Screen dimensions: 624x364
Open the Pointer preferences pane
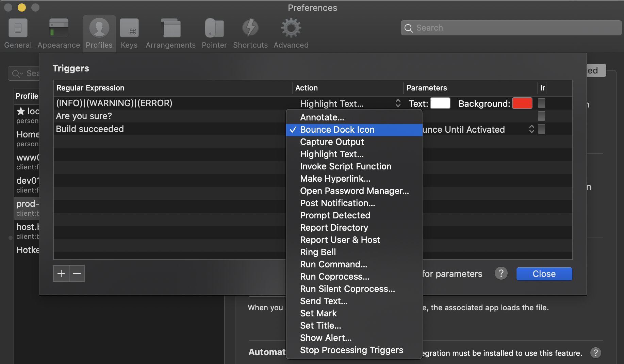pos(214,34)
